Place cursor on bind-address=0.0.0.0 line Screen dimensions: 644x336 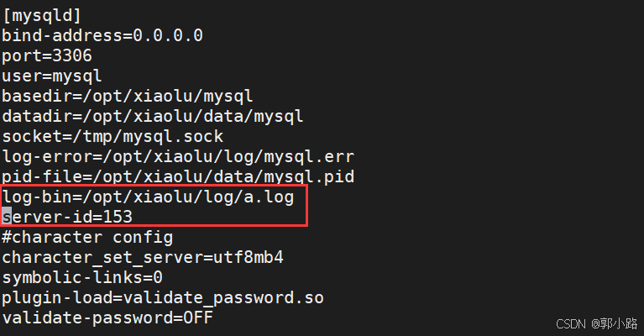(102, 35)
